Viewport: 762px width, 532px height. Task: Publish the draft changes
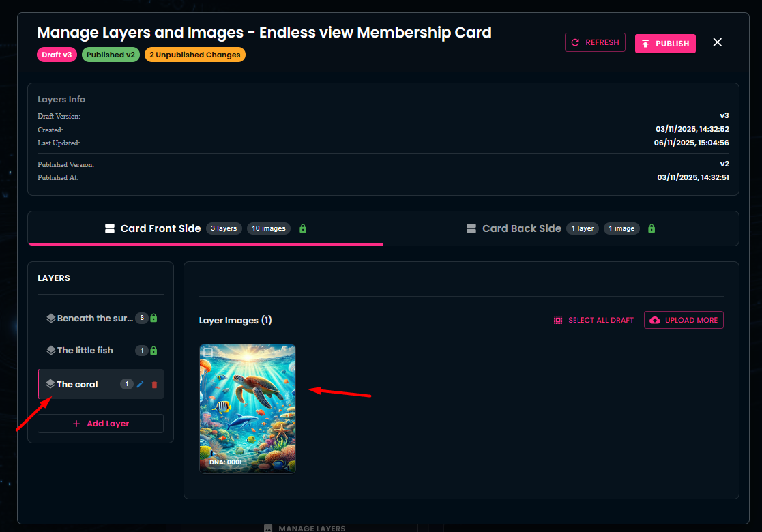click(x=665, y=44)
